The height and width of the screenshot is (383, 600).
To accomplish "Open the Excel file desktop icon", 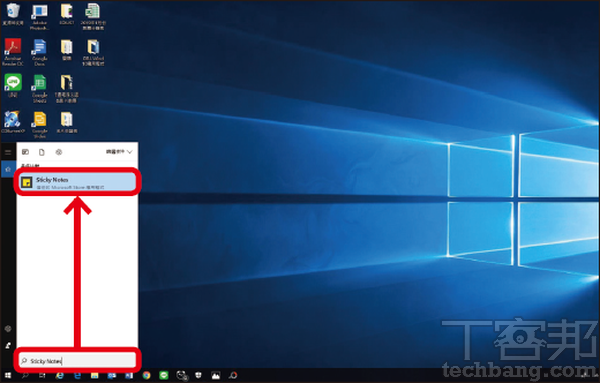I will pos(93,16).
